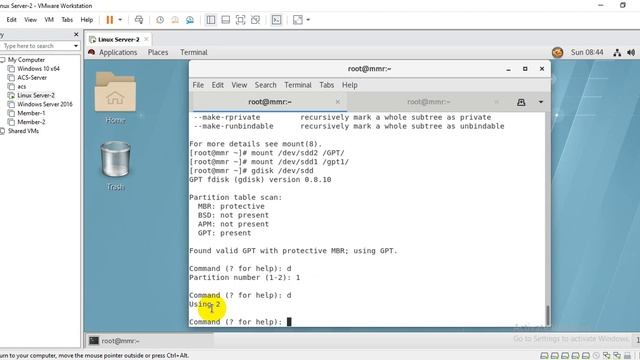
Task: Close the Library panel
Action: tap(76, 35)
